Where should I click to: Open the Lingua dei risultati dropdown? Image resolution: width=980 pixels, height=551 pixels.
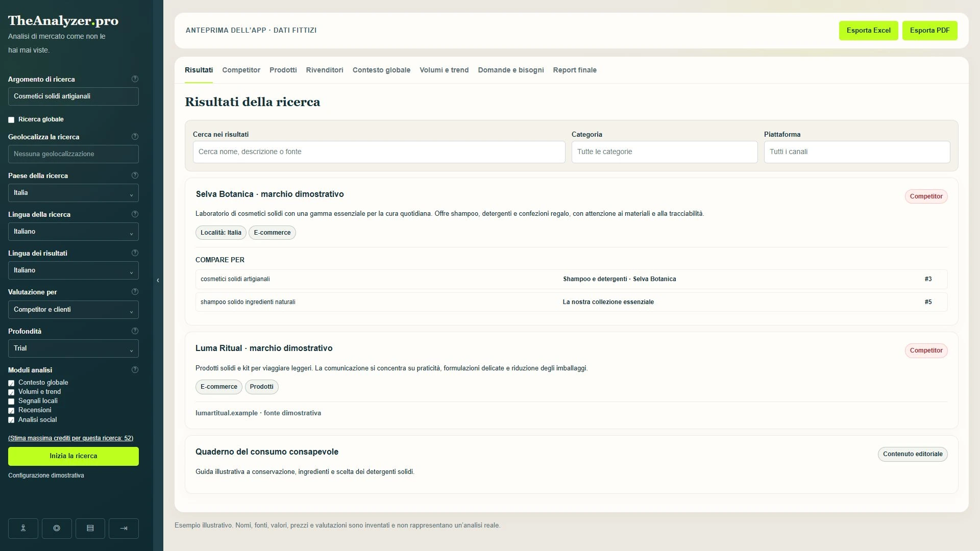[x=73, y=270]
